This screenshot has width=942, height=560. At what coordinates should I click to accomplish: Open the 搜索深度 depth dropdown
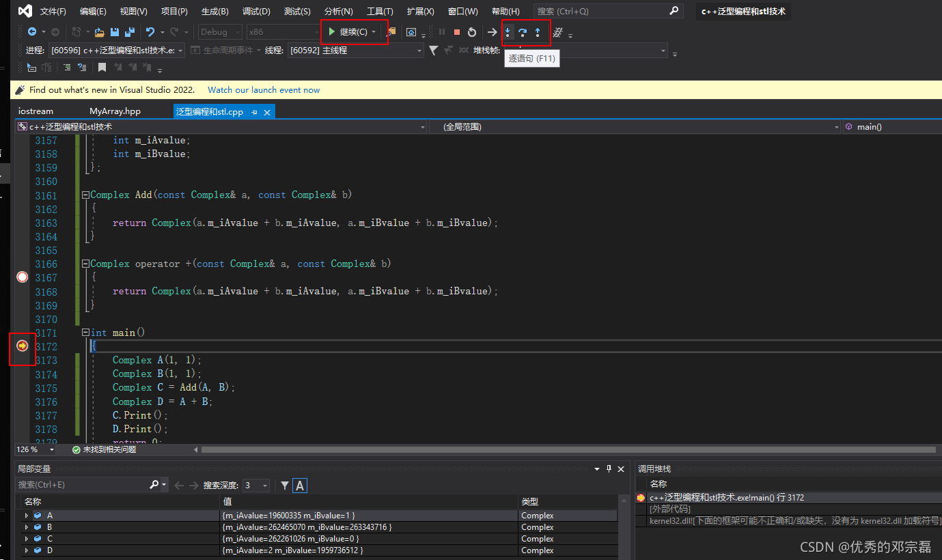[256, 486]
